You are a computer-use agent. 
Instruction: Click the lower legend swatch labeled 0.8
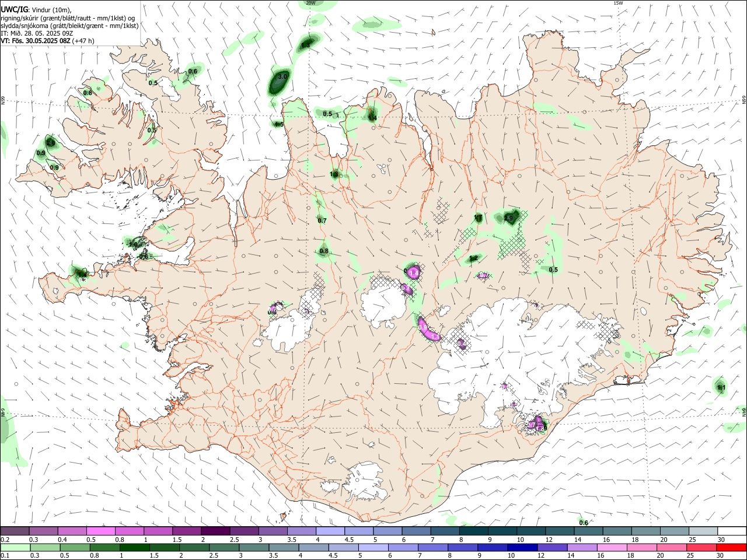pos(105,547)
